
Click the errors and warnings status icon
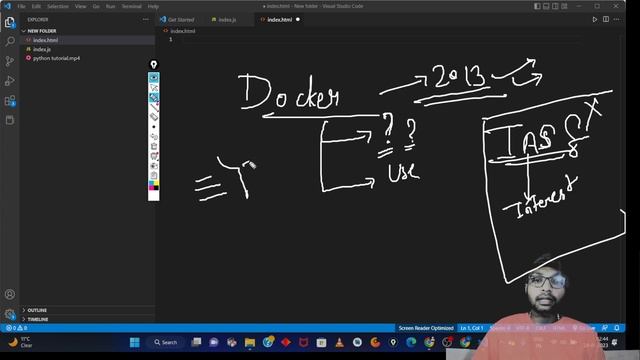[x=16, y=328]
